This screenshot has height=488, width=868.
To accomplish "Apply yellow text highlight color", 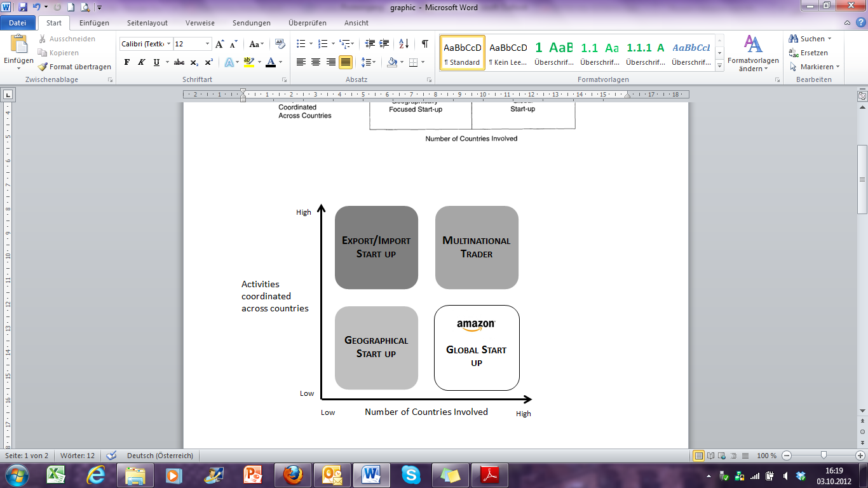I will (248, 62).
